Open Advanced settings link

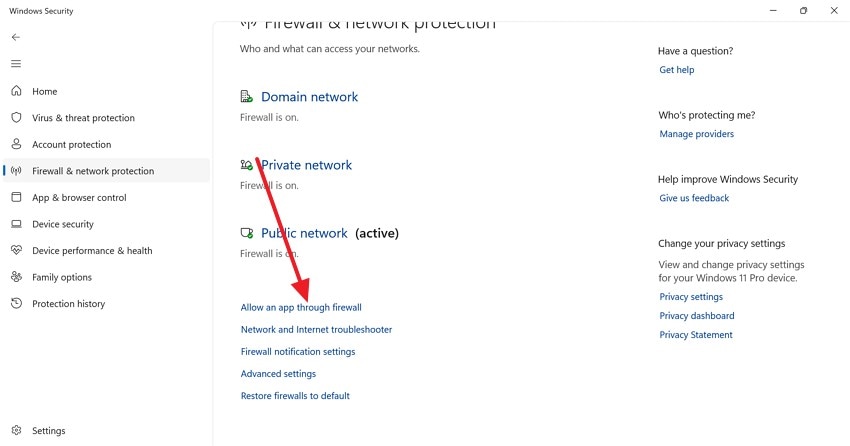pos(278,374)
